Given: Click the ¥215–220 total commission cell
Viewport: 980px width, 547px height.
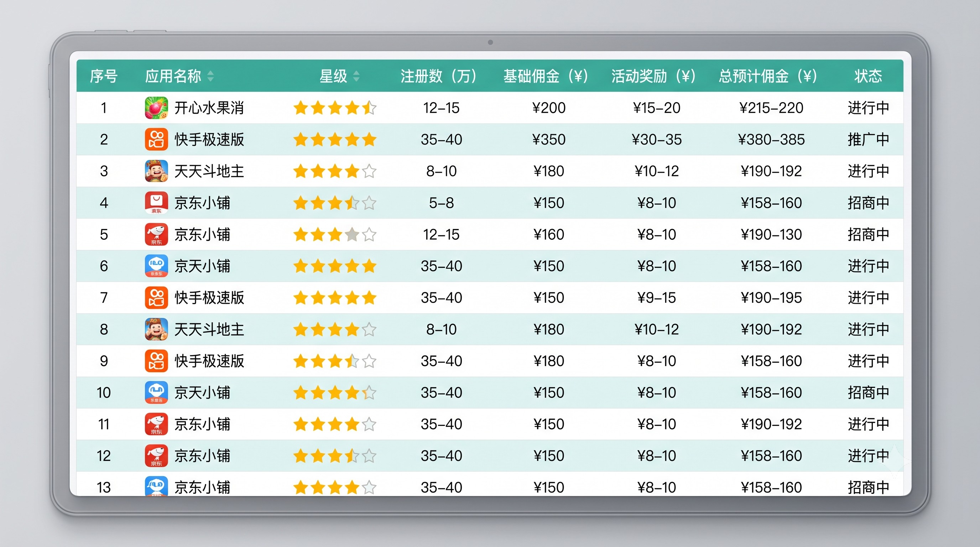Looking at the screenshot, I should [771, 108].
